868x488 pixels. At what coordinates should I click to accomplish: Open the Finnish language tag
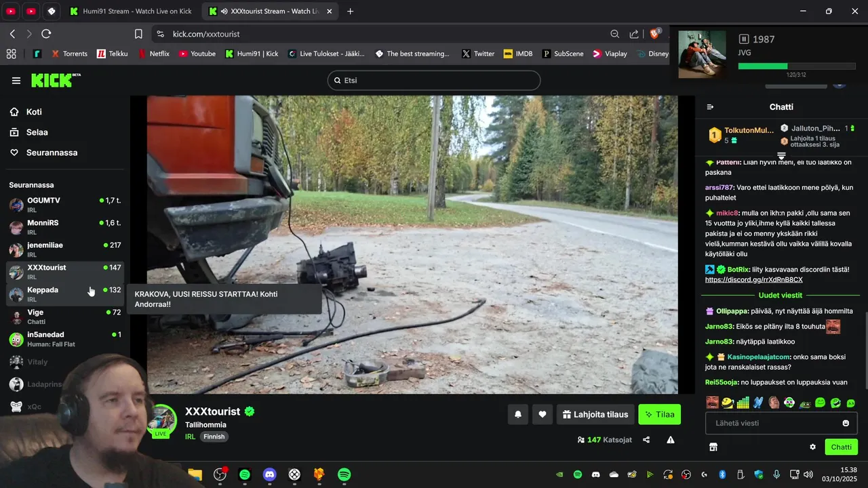pyautogui.click(x=214, y=436)
